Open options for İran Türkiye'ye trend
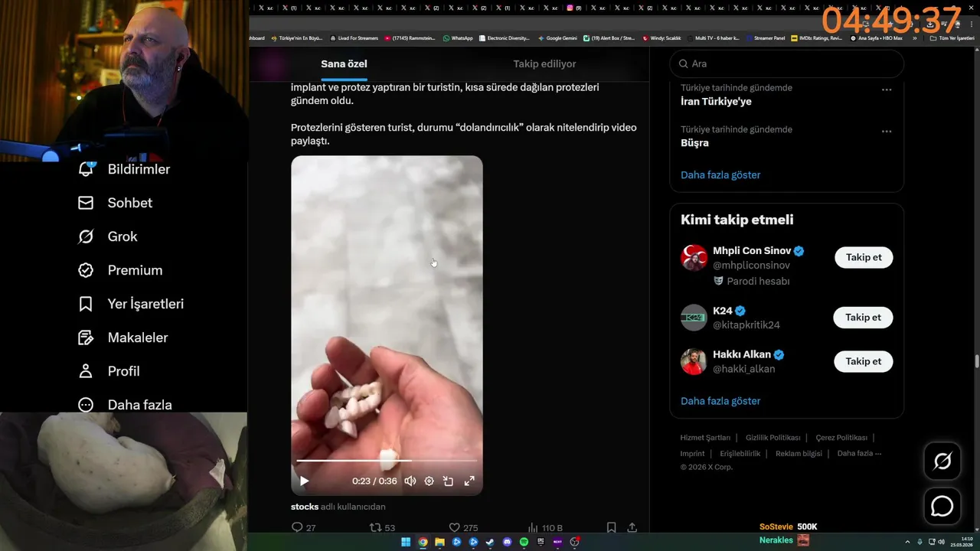Viewport: 980px width, 551px height. [887, 90]
